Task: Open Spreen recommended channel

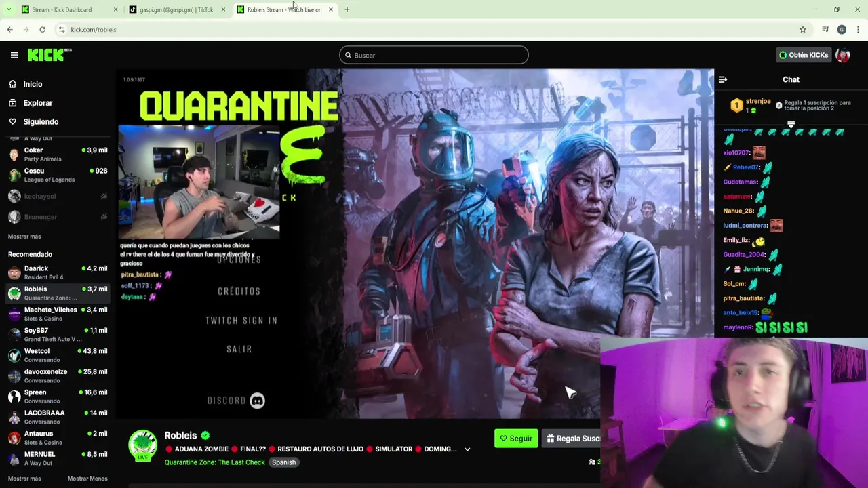Action: pos(58,396)
